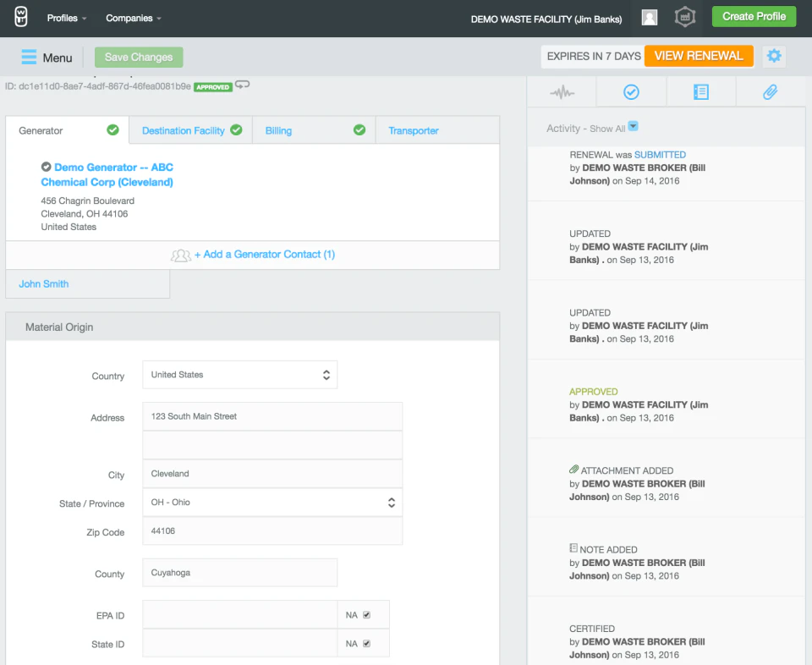Switch to the Transporter tab
This screenshot has height=665, width=812.
413,131
